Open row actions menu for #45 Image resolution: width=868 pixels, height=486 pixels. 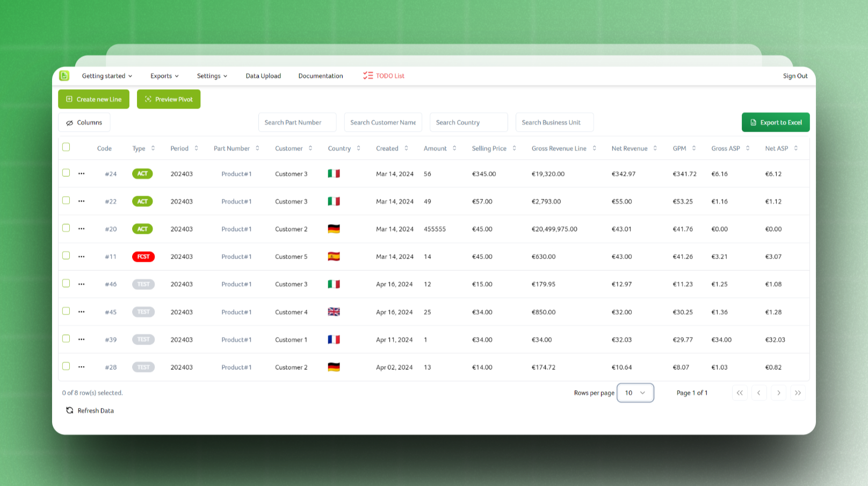81,312
